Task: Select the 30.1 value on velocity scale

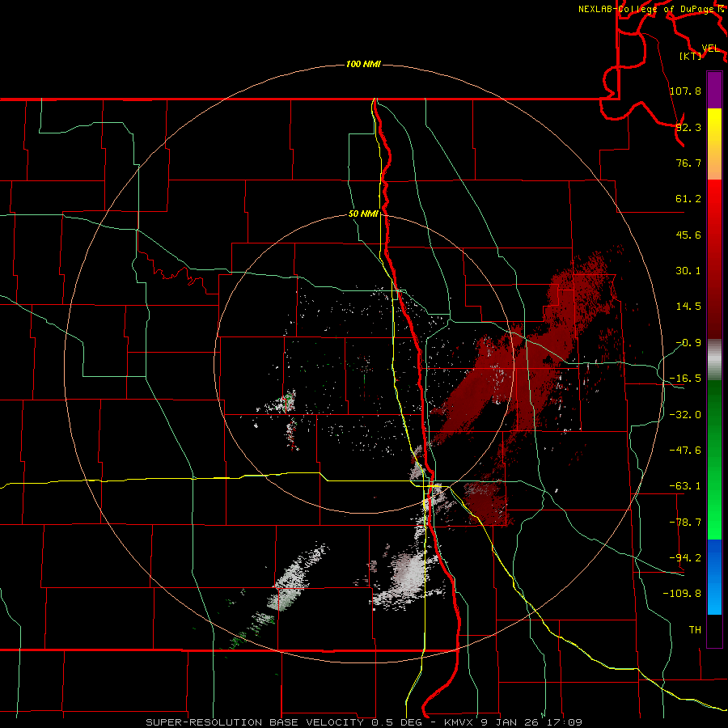Action: click(x=688, y=271)
